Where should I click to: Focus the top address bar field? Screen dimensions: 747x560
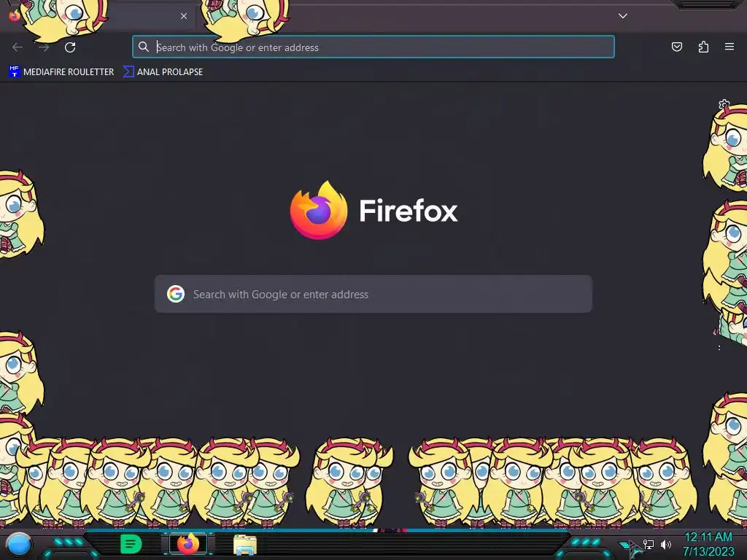pos(373,47)
